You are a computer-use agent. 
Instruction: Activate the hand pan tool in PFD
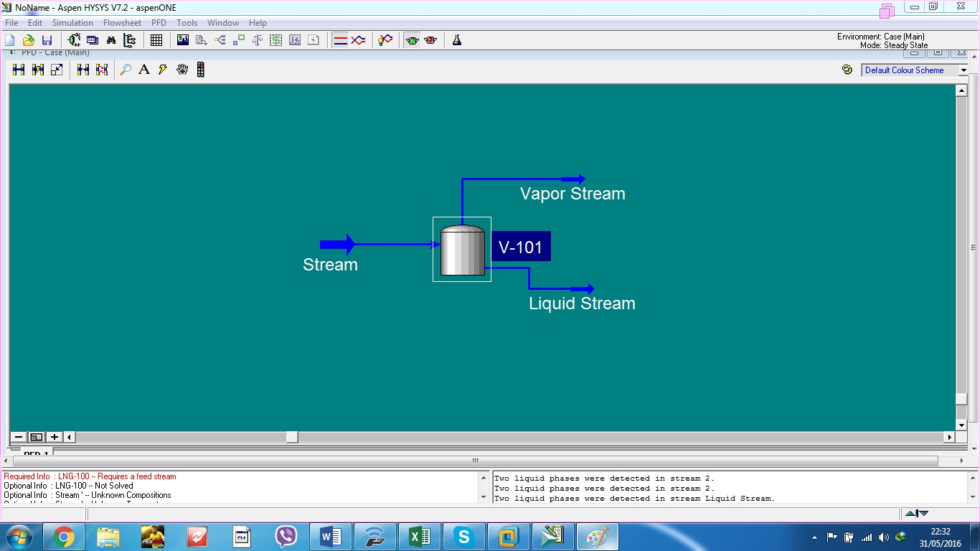click(x=182, y=70)
